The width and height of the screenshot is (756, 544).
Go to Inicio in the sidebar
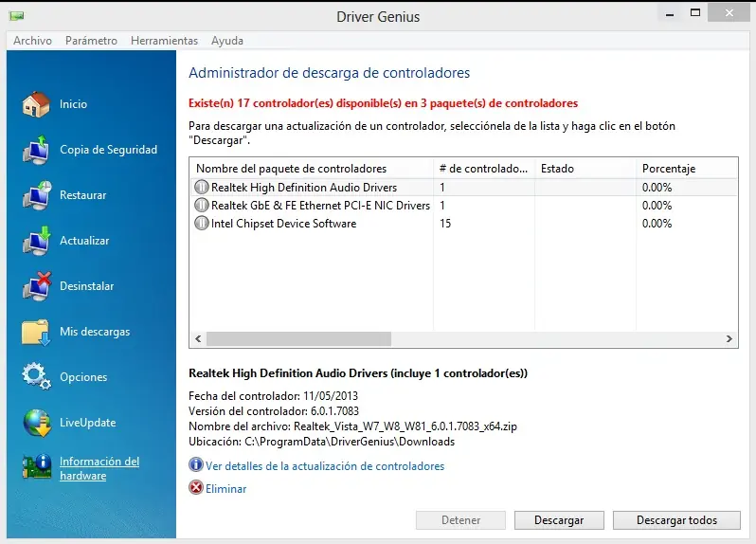click(73, 104)
